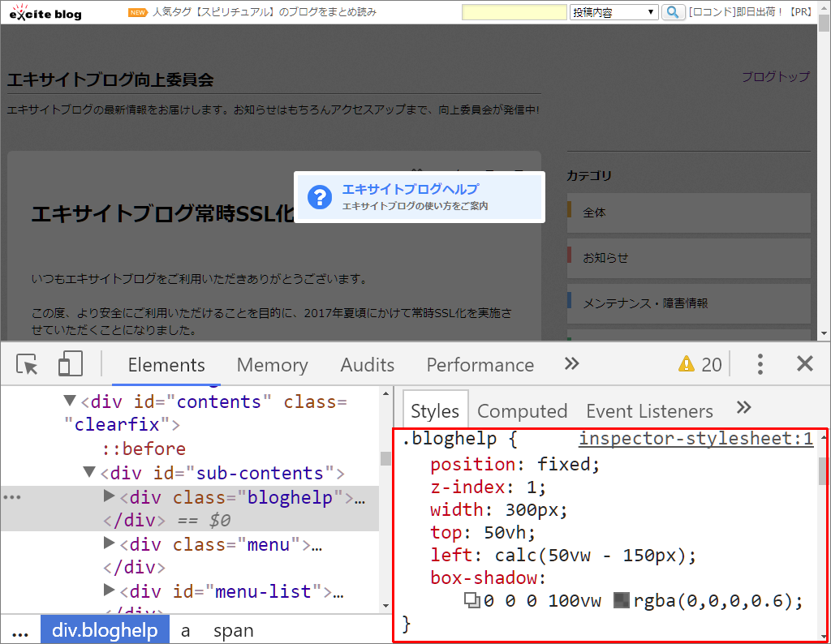
Task: Show more Styles pane tabs chevron
Action: 743,408
